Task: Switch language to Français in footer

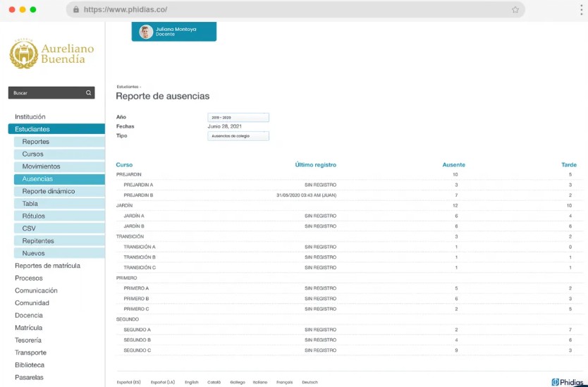Action: [284, 382]
